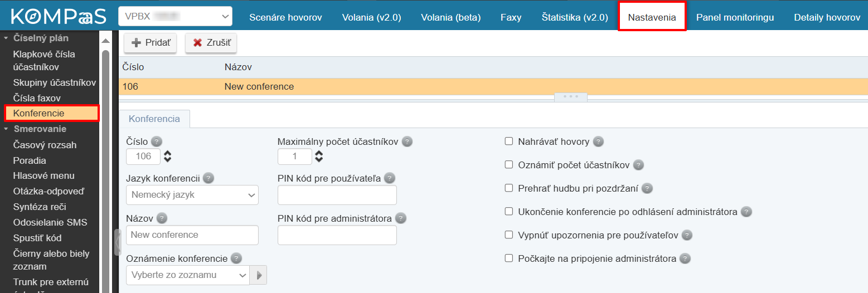Toggle Počkajte na pripojenie administrátora
Image resolution: width=868 pixels, height=293 pixels.
point(508,258)
